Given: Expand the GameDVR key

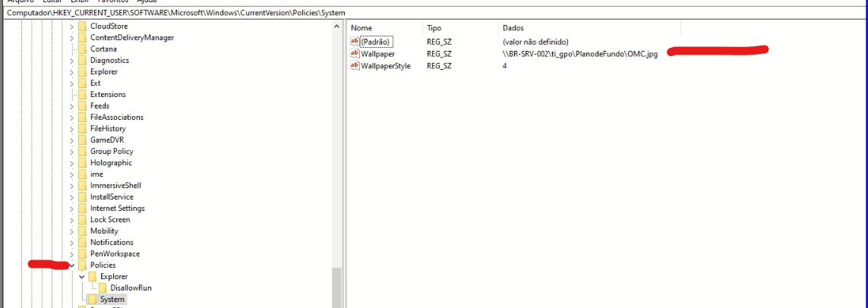Looking at the screenshot, I should (72, 140).
